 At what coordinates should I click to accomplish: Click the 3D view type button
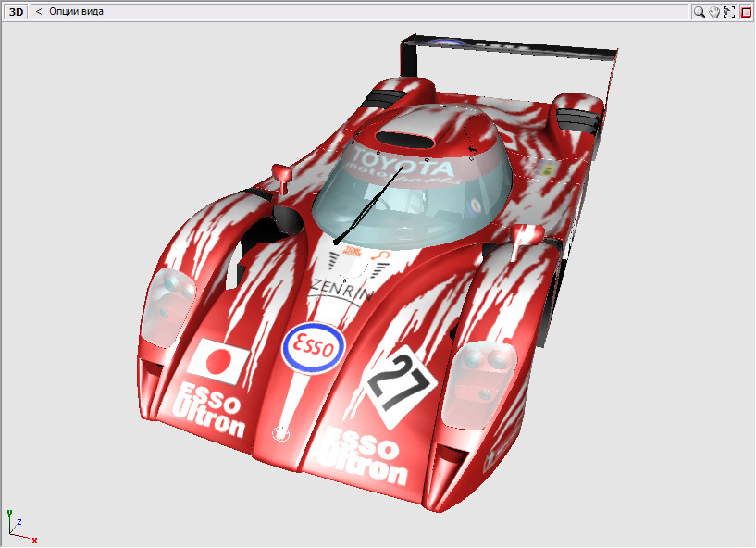point(16,12)
